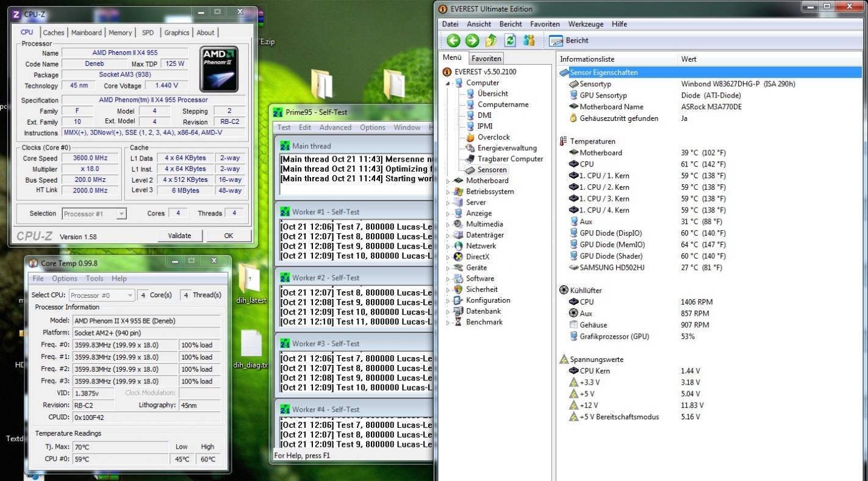The image size is (868, 481).
Task: Click the EVEREST back arrow button
Action: coord(453,40)
